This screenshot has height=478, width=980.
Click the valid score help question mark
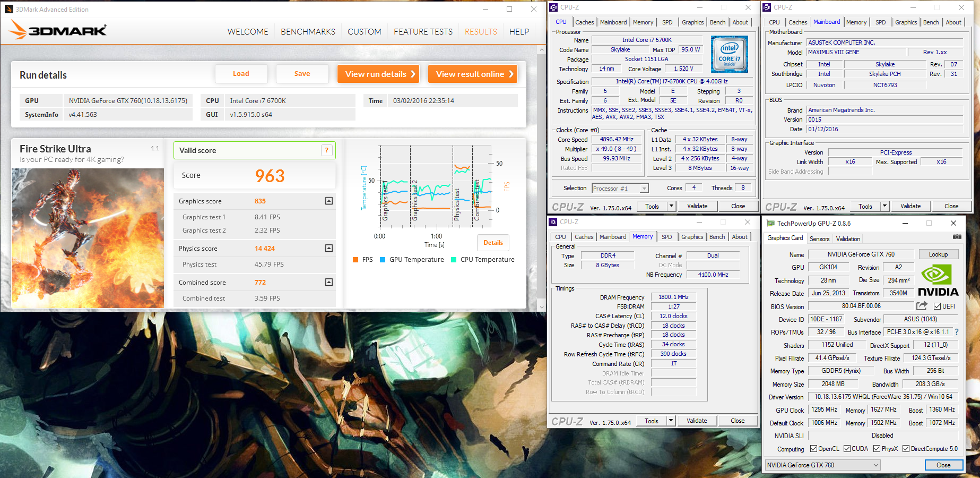[x=327, y=150]
